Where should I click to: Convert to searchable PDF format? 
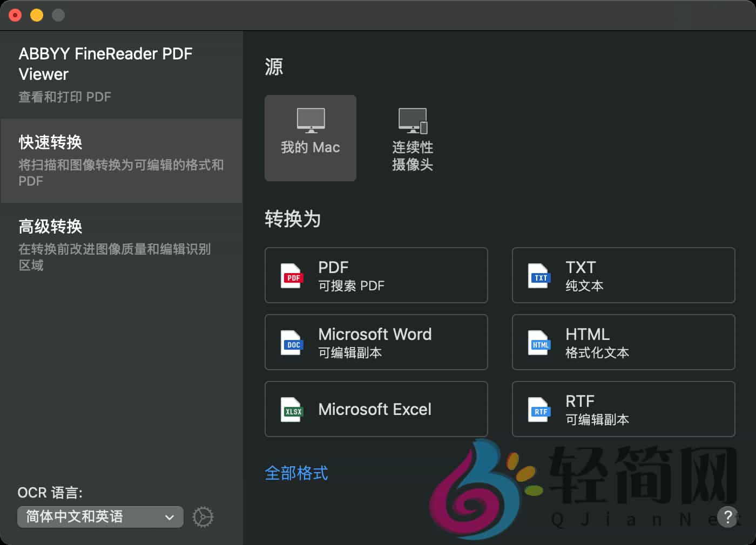[376, 275]
